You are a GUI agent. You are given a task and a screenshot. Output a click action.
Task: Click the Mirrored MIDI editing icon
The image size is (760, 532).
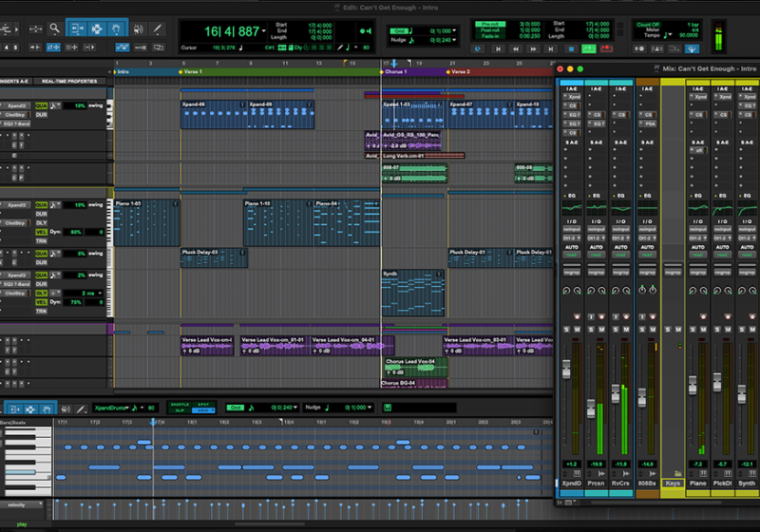[x=140, y=47]
